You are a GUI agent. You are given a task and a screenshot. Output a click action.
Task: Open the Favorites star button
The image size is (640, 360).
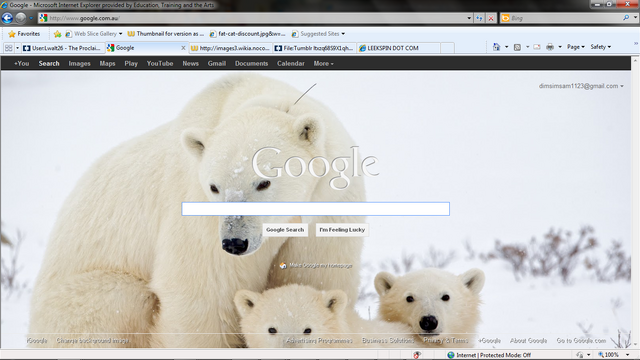click(x=24, y=34)
